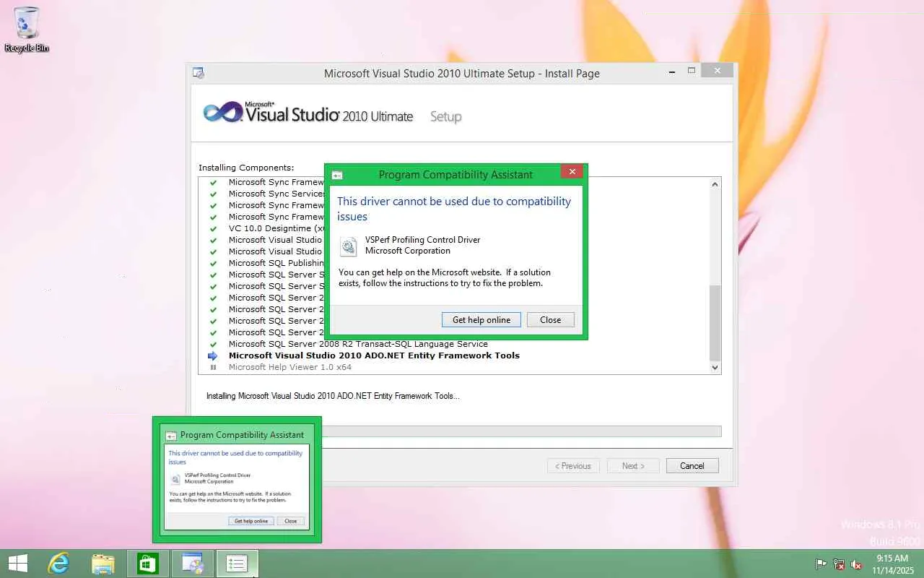924x578 pixels.
Task: Minimize the Visual Studio Setup window
Action: click(x=672, y=71)
